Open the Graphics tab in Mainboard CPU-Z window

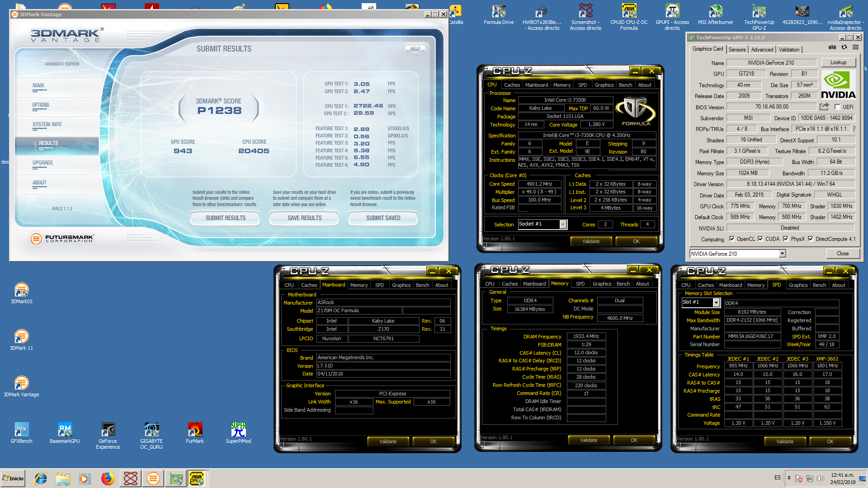[x=401, y=285]
